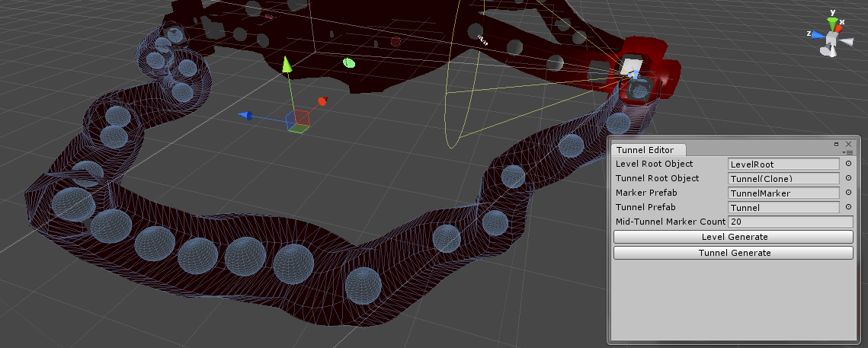Click the Level Generate button

(x=733, y=237)
